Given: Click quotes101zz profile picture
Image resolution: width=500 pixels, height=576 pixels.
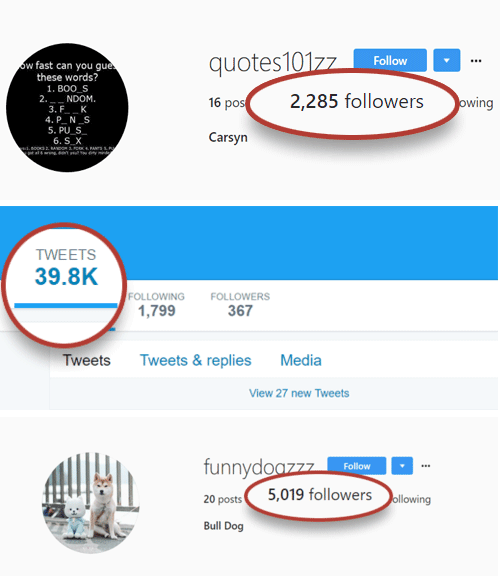Looking at the screenshot, I should (x=67, y=107).
